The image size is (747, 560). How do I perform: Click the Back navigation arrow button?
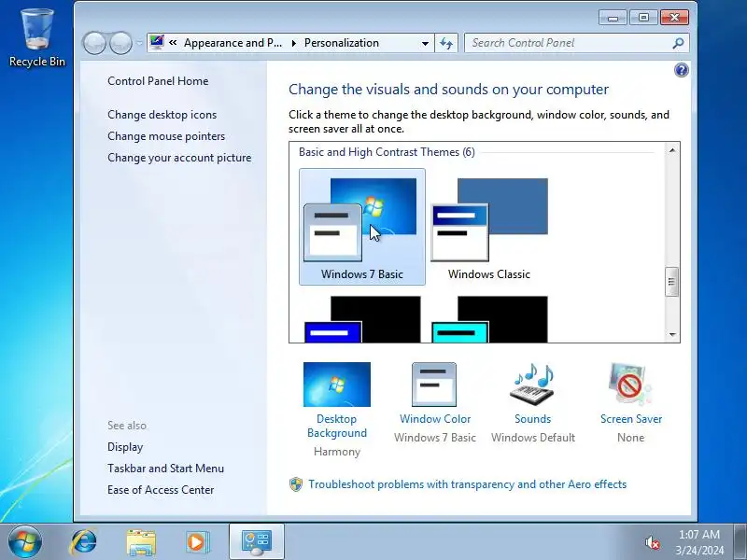pyautogui.click(x=94, y=43)
